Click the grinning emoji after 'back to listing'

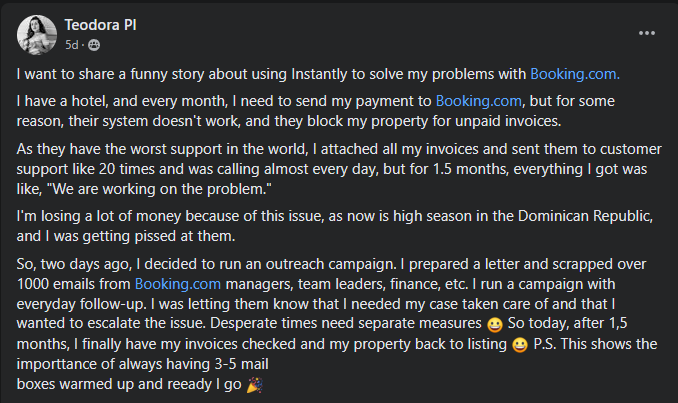(520, 345)
